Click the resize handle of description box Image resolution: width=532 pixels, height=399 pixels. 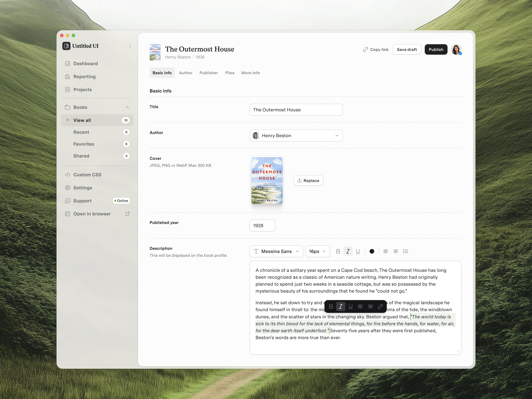coord(458,351)
